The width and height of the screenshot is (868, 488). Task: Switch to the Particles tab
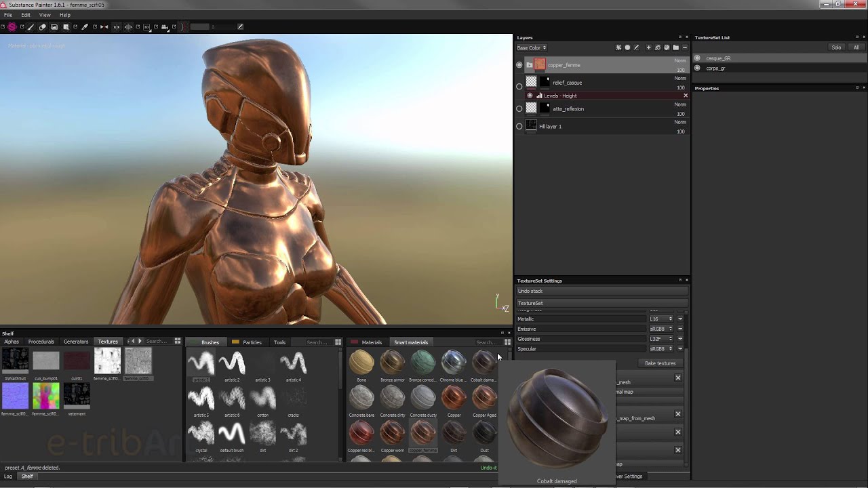[252, 342]
